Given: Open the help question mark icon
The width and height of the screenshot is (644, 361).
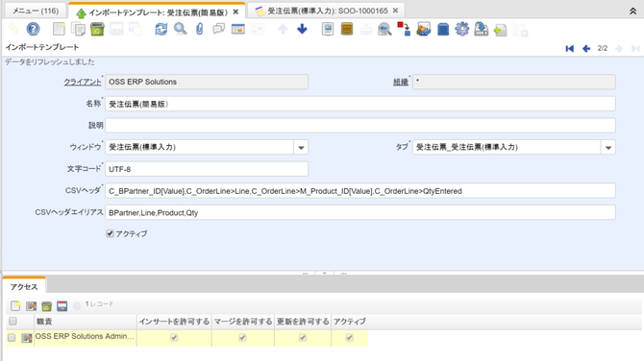Looking at the screenshot, I should click(34, 29).
